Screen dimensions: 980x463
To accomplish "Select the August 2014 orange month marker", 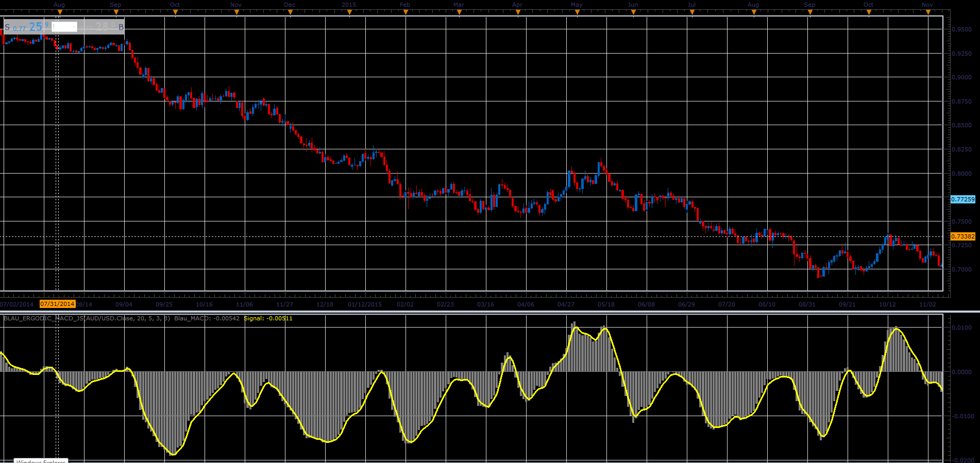I will 59,12.
